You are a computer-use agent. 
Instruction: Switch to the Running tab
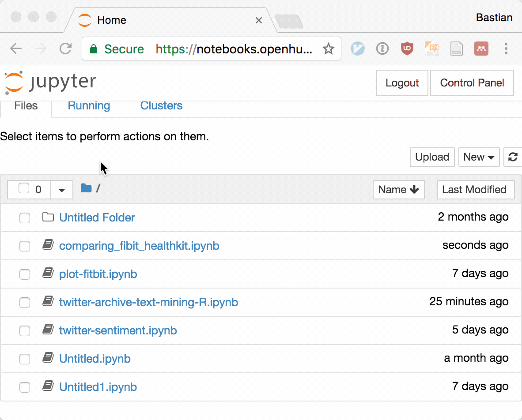89,106
